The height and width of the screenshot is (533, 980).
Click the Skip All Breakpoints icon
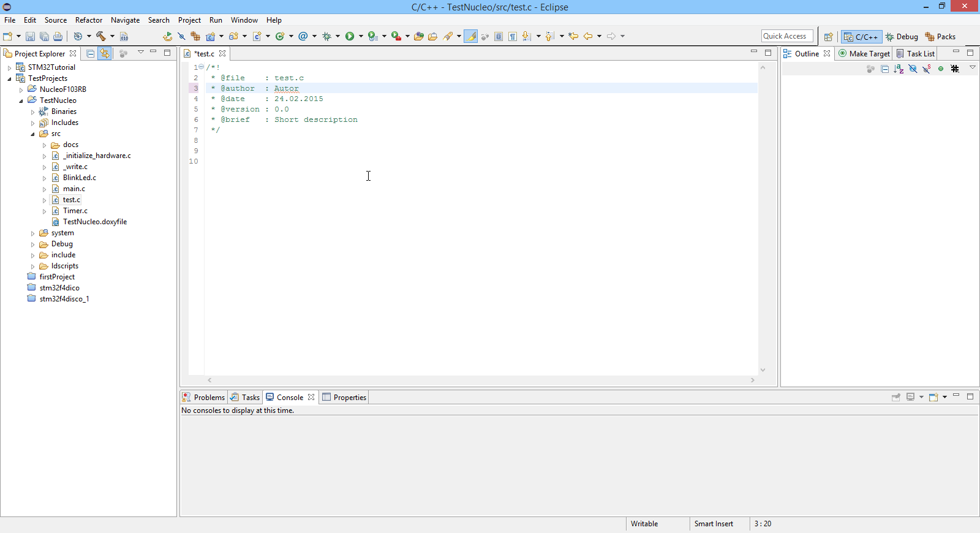(181, 36)
